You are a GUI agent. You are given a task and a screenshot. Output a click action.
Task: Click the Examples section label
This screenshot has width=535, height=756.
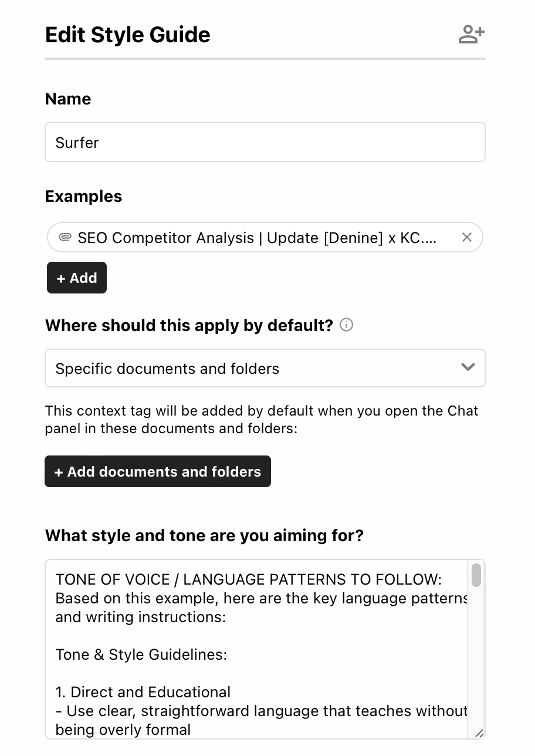(x=83, y=196)
